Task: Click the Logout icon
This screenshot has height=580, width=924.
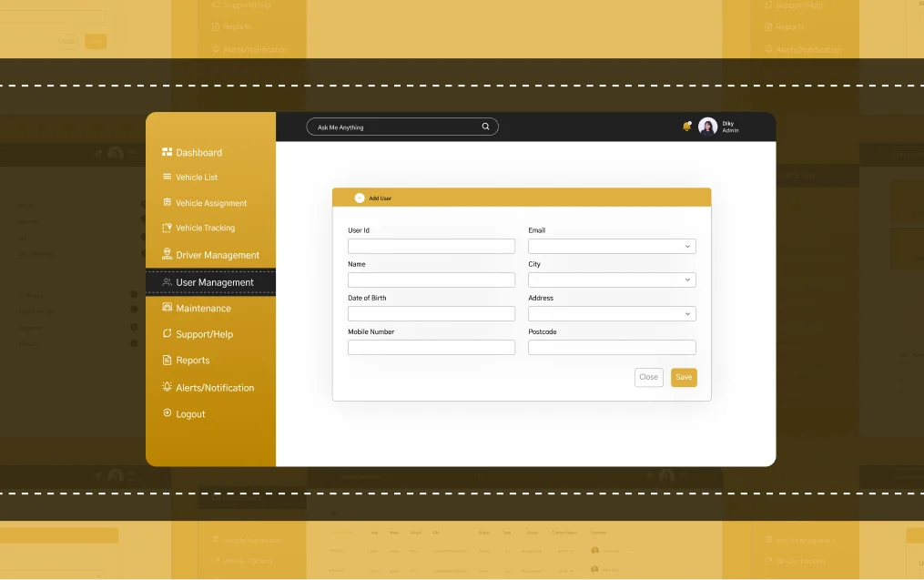Action: point(167,413)
